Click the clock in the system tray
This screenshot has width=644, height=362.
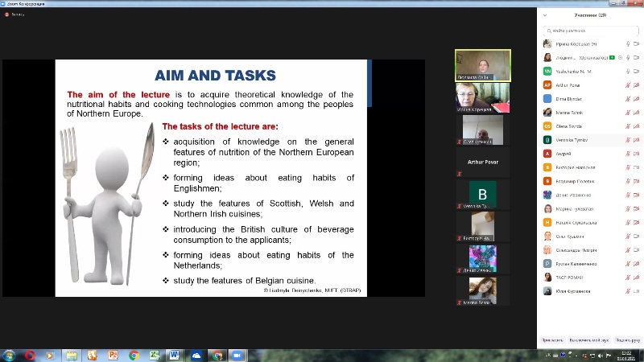627,356
